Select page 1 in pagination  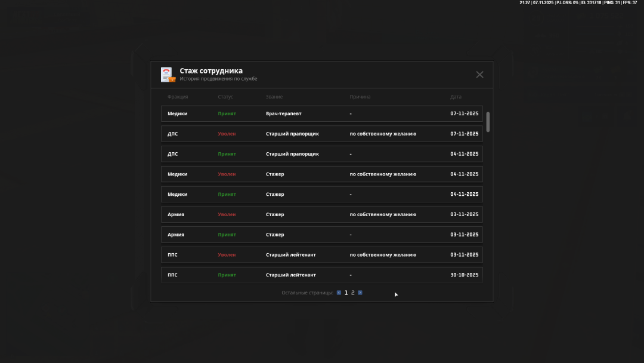pyautogui.click(x=346, y=293)
